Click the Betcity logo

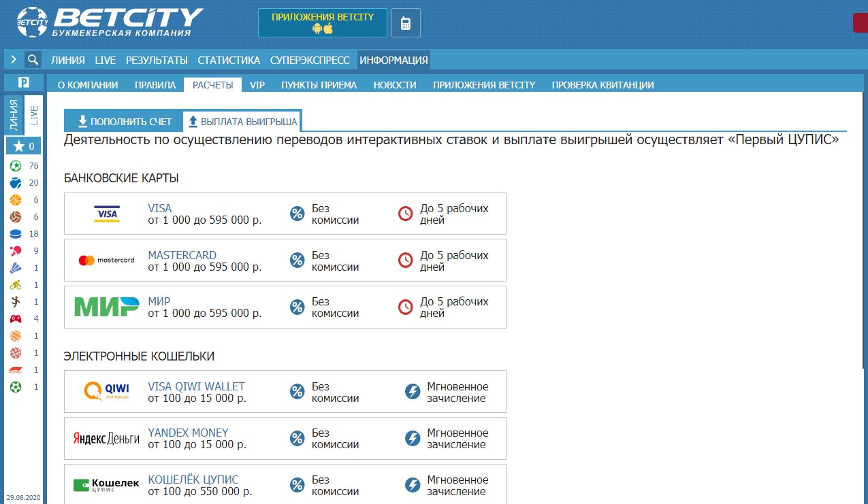(x=110, y=22)
